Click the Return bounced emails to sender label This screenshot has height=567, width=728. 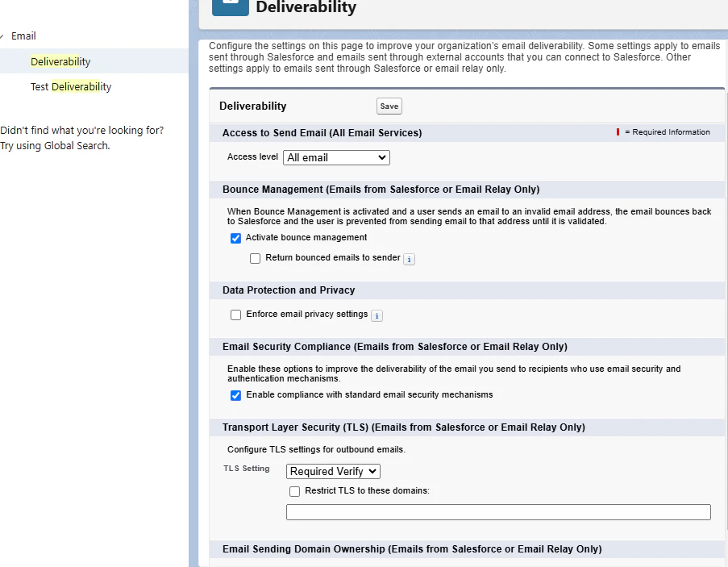pos(332,257)
